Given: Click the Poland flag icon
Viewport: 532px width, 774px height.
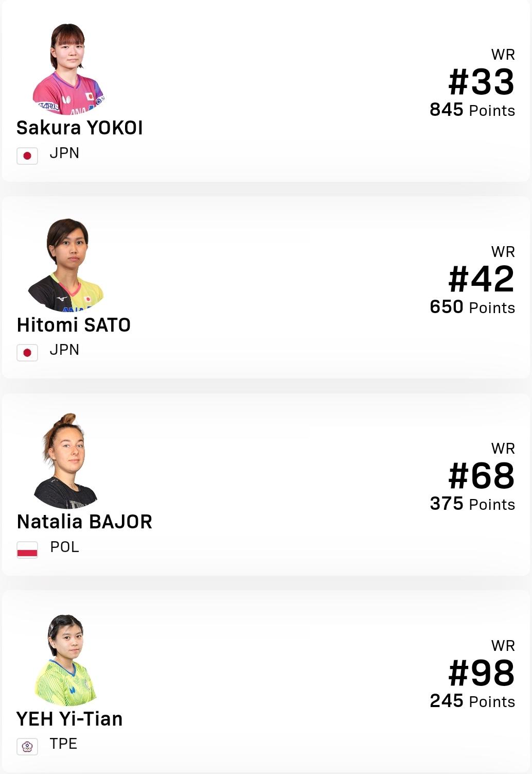Looking at the screenshot, I should pyautogui.click(x=27, y=549).
